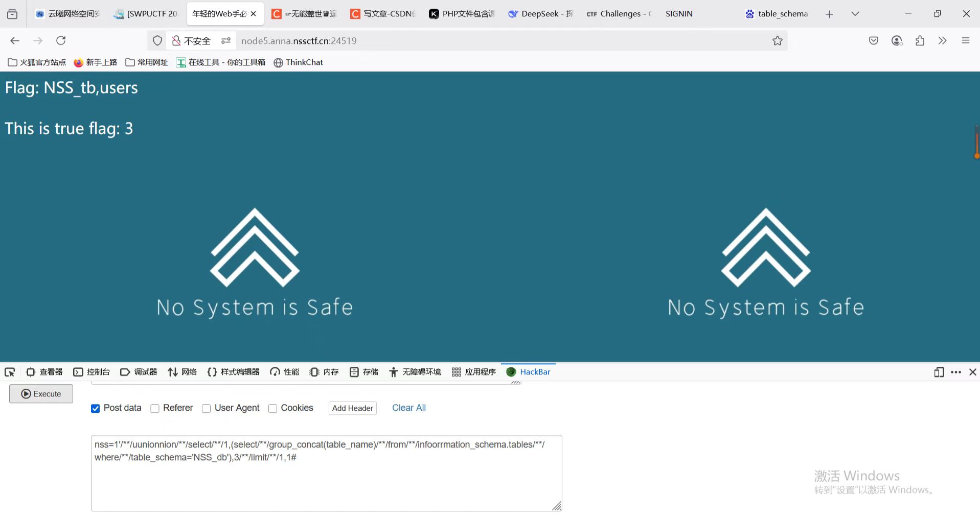
Task: Click the page vertical scrollbar thumb
Action: [976, 142]
